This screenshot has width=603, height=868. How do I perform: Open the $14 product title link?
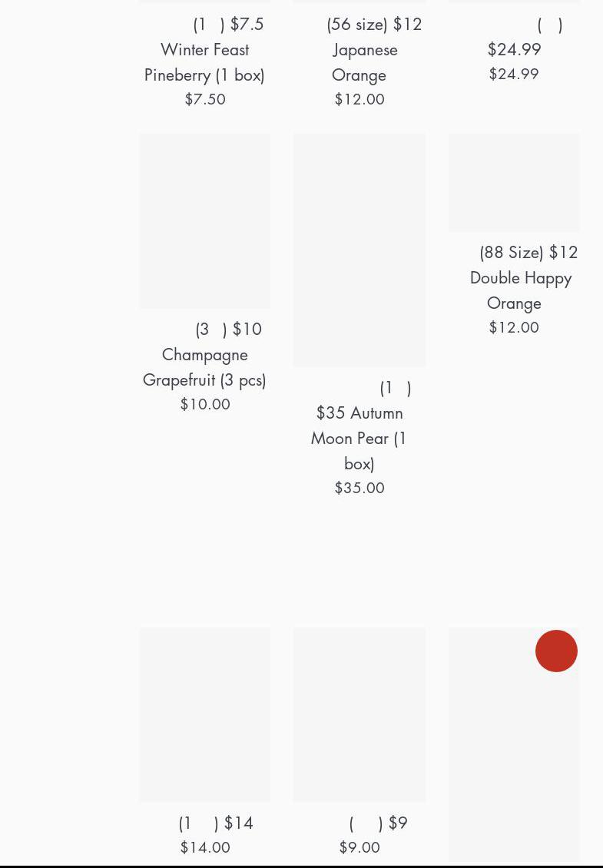[215, 823]
